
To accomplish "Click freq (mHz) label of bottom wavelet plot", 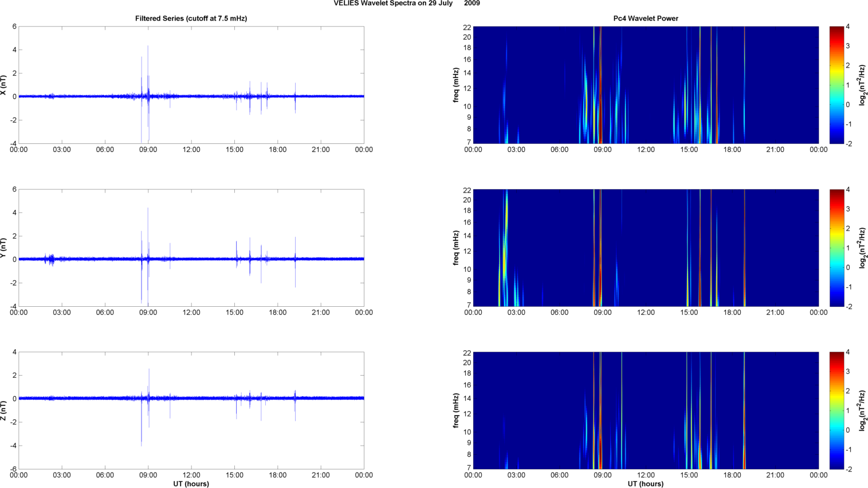I will pos(456,411).
